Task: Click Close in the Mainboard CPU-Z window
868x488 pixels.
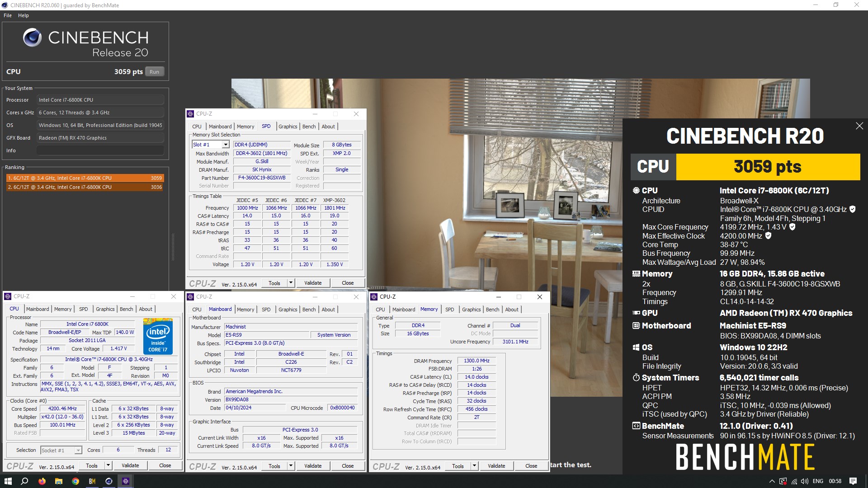Action: tap(348, 466)
